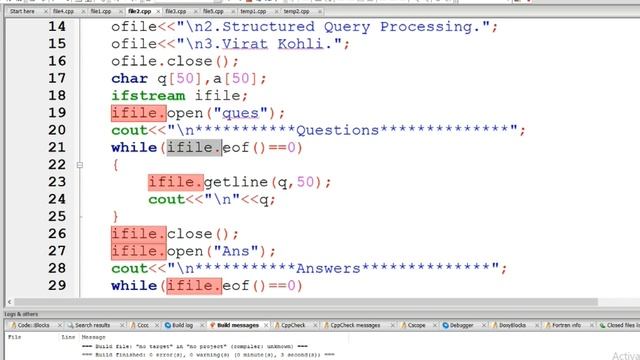Click line number 21 in the margin
The height and width of the screenshot is (360, 640).
(57, 147)
